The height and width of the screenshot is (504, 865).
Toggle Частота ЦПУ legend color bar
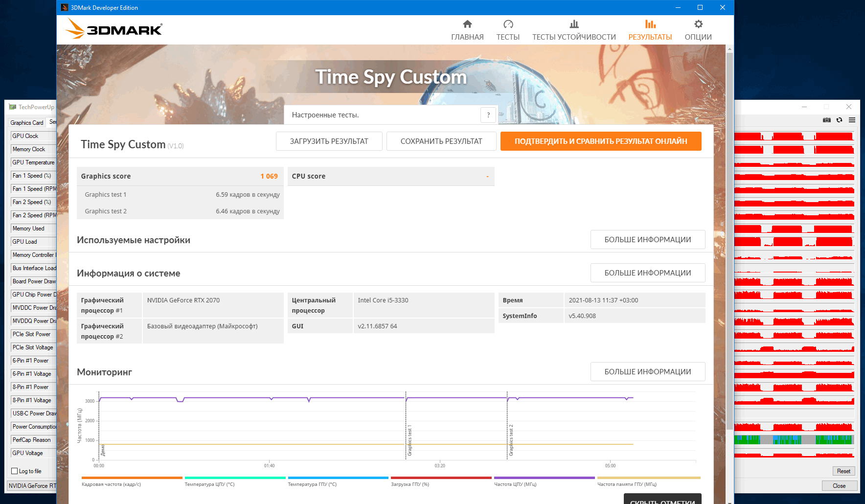(x=545, y=478)
